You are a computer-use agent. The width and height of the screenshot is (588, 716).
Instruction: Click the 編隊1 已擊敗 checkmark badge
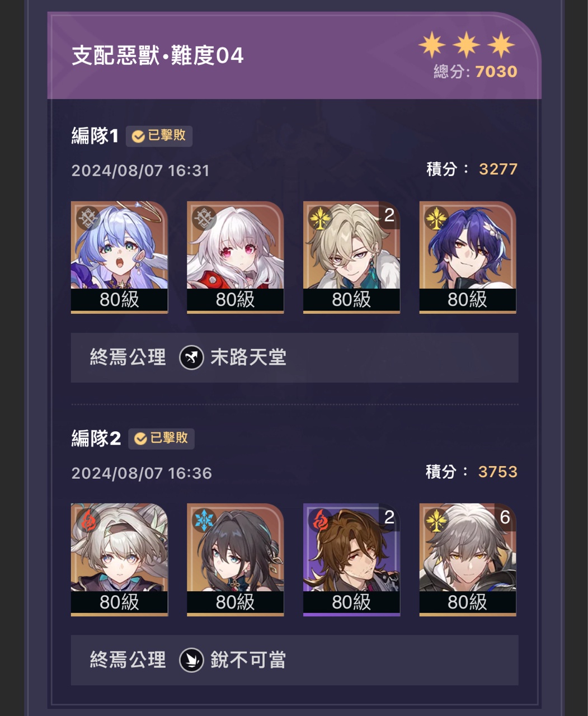coord(159,136)
